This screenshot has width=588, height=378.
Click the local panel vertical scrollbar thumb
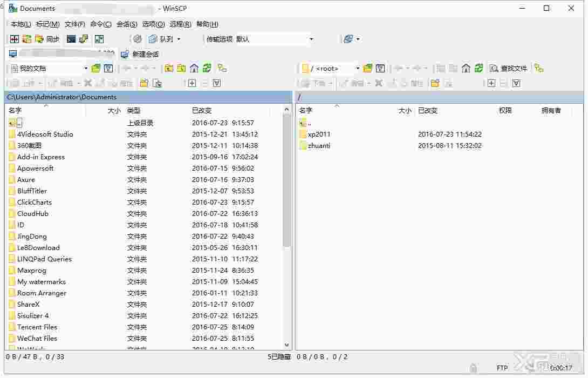coord(286,181)
